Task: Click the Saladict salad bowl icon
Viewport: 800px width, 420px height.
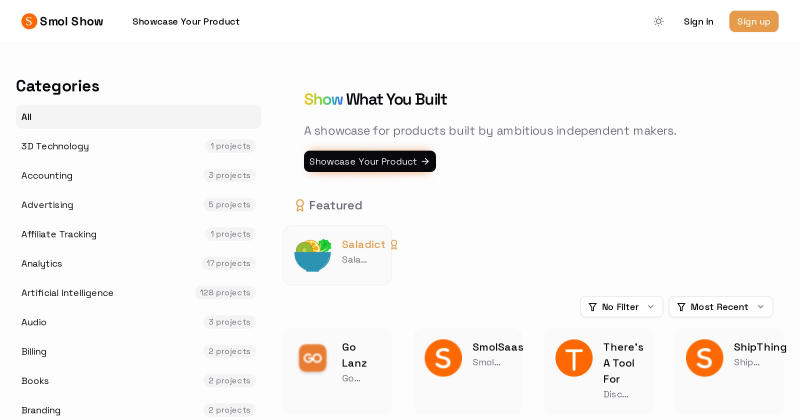Action: (x=313, y=255)
